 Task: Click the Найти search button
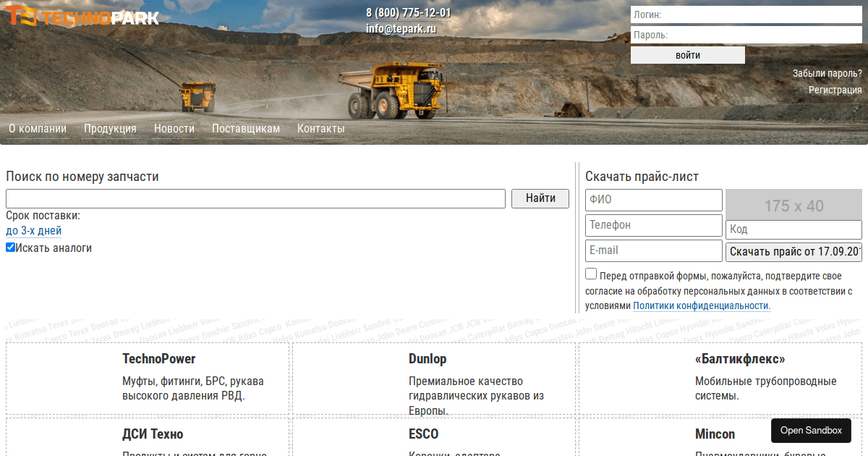tap(540, 198)
